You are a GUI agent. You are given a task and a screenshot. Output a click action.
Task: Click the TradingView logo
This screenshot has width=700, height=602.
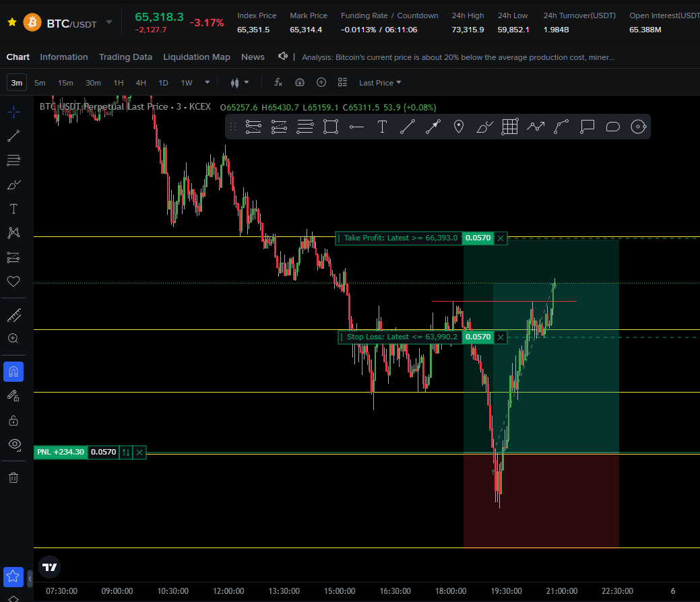[x=50, y=567]
